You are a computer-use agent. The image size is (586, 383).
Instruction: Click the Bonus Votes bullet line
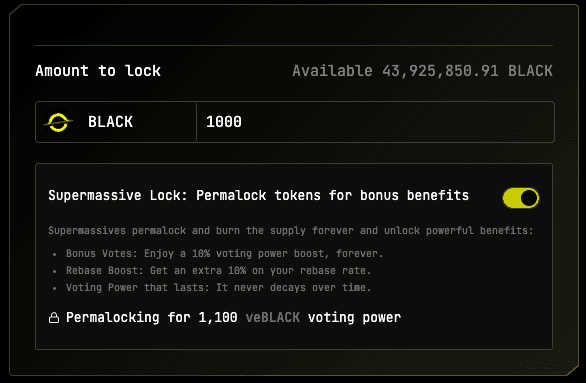pos(224,254)
